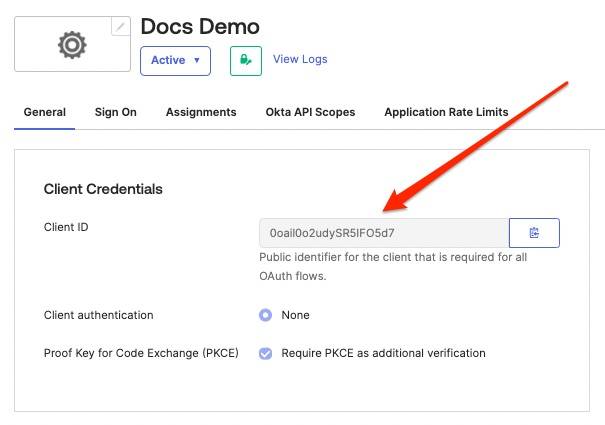
Task: Open the Active status dropdown
Action: pyautogui.click(x=175, y=61)
